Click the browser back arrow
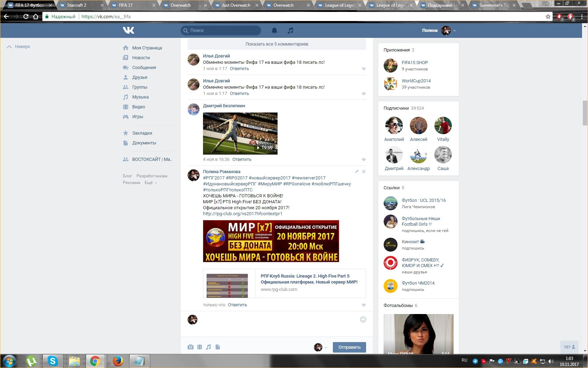Screen dimensions: 588x368 6,16
